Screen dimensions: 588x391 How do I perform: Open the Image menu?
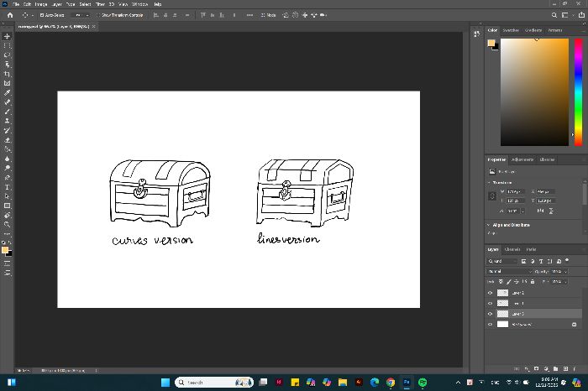41,4
